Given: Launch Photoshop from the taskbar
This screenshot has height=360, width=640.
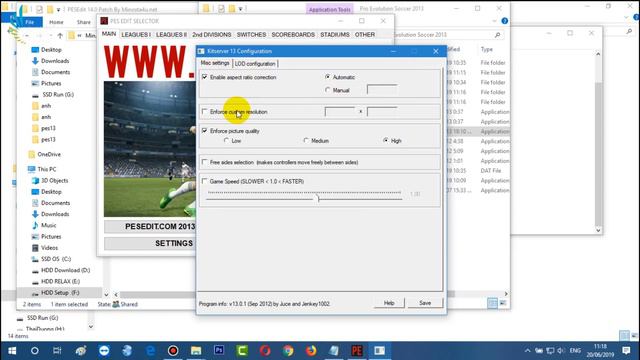Looking at the screenshot, I should pyautogui.click(x=219, y=351).
